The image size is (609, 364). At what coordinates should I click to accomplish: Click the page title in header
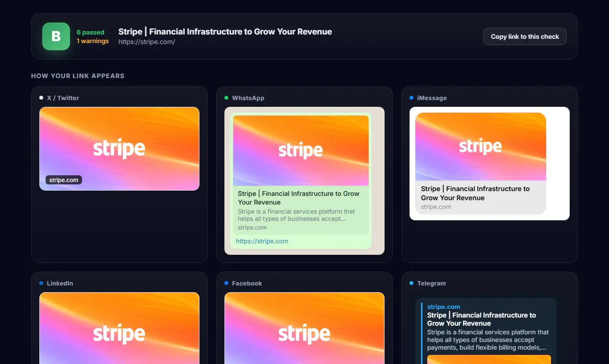click(225, 32)
